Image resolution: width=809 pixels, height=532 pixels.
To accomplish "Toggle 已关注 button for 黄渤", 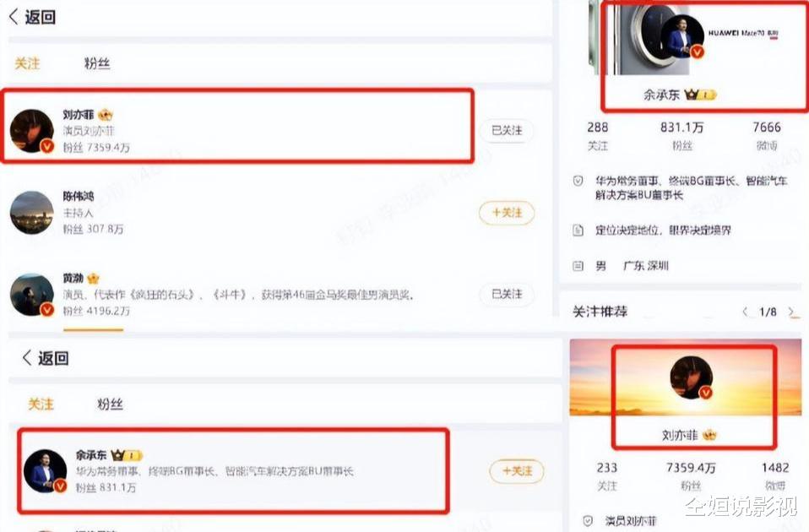I will pyautogui.click(x=507, y=294).
